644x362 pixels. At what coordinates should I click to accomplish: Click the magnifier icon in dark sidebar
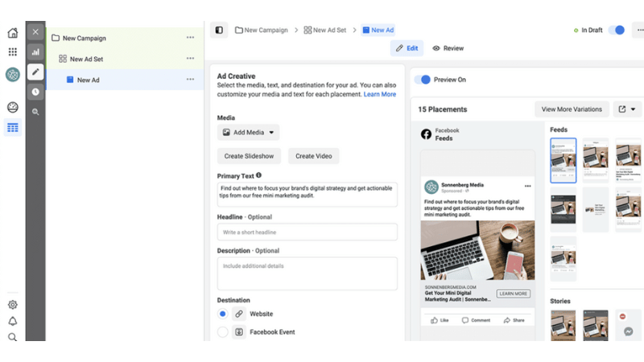click(35, 112)
